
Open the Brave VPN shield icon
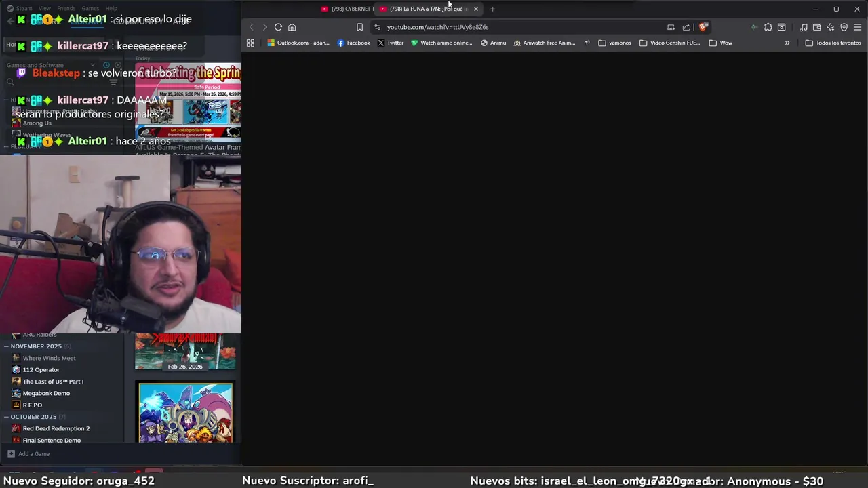pos(844,27)
